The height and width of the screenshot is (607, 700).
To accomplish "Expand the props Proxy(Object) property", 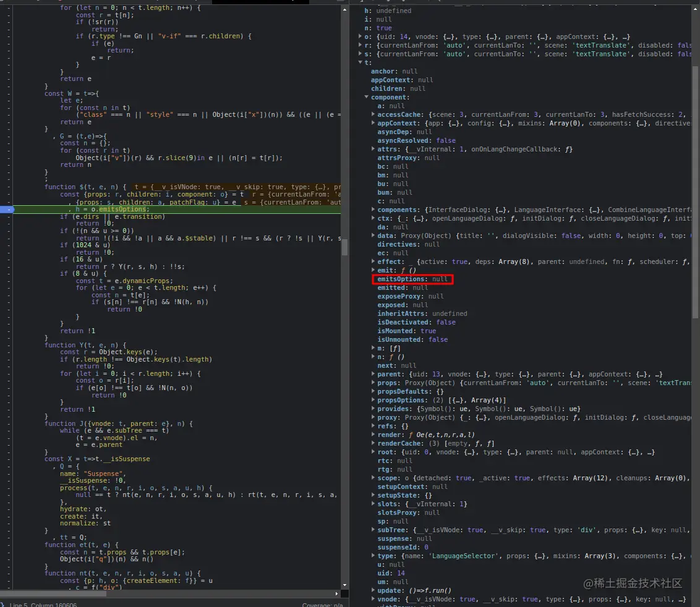I will click(x=373, y=383).
